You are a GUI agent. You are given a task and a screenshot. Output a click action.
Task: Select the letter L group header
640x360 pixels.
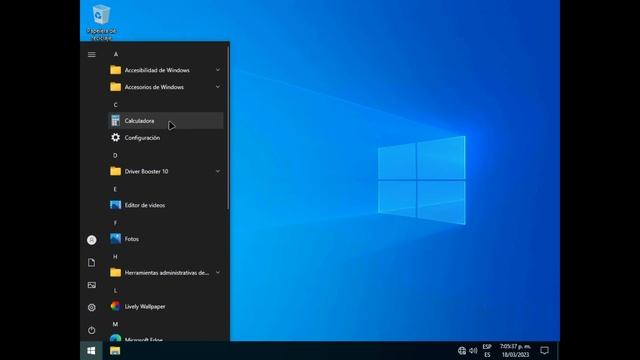click(115, 291)
